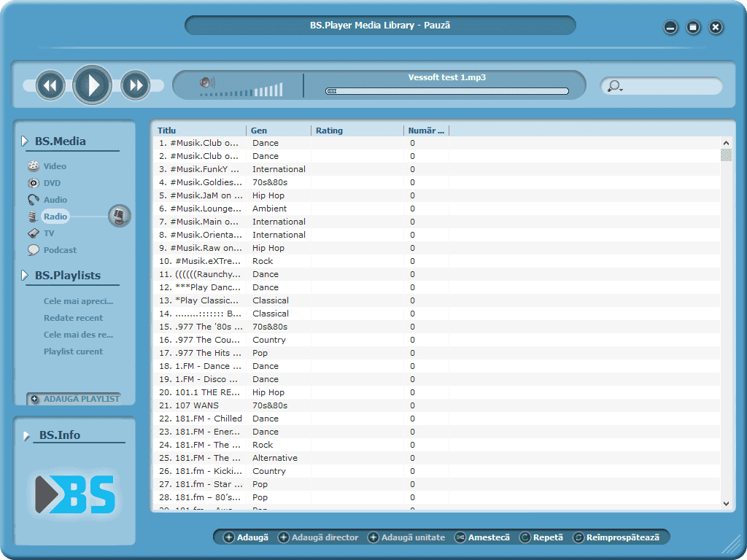
Task: Collapse the BS.Media section arrow
Action: (x=25, y=141)
